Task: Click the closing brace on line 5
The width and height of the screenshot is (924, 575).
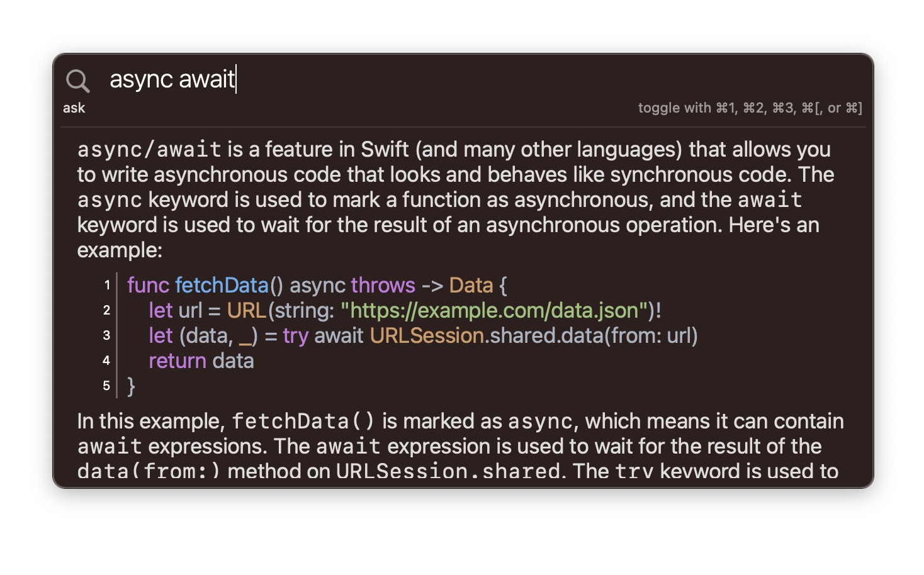Action: [x=131, y=386]
